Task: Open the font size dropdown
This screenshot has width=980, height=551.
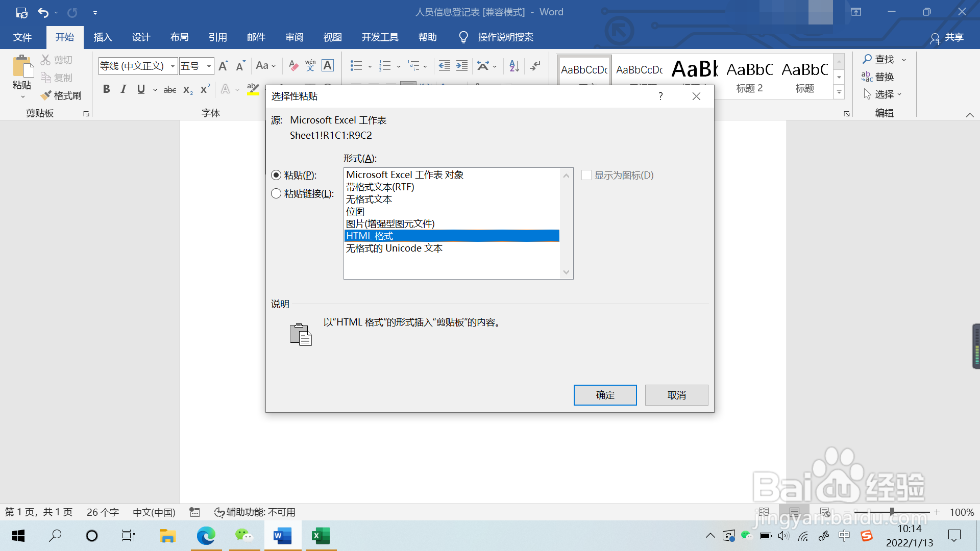Action: (209, 66)
